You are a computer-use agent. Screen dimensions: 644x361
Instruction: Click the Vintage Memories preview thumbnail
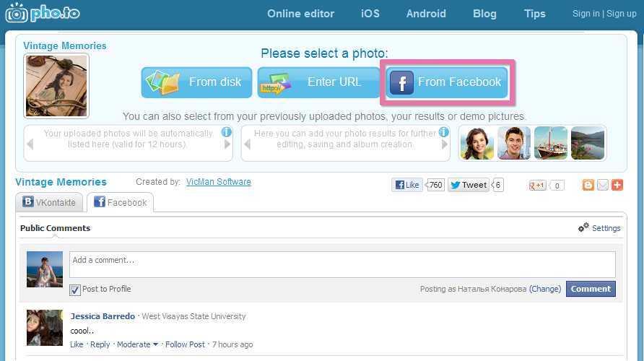(x=56, y=86)
